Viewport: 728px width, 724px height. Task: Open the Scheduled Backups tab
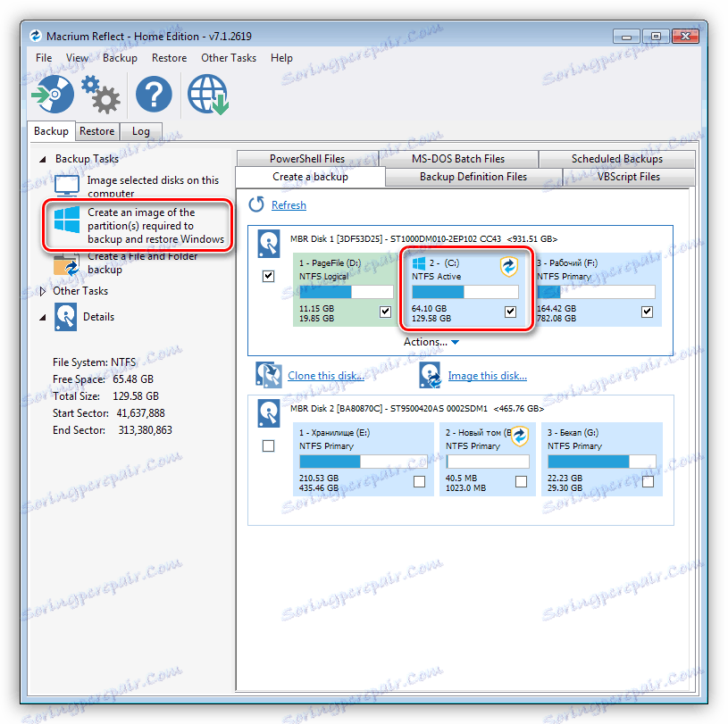click(617, 159)
